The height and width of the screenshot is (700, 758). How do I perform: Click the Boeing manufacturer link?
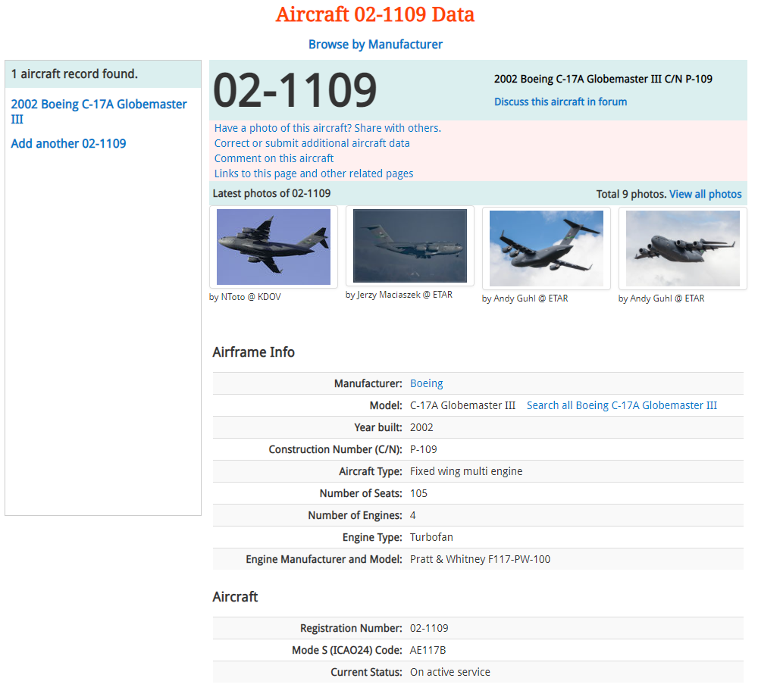coord(426,383)
